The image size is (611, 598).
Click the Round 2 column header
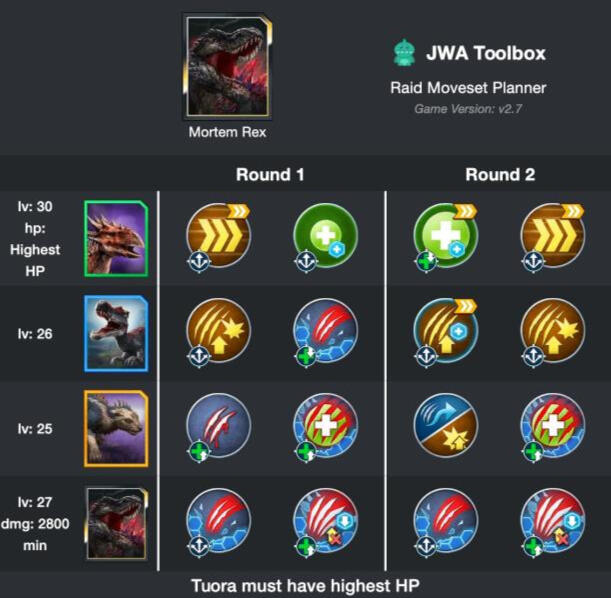click(500, 175)
